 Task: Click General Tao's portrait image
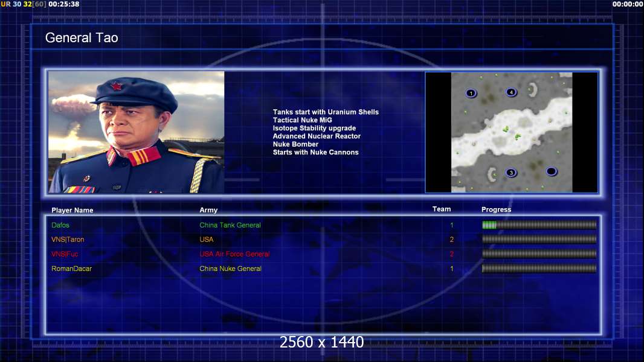pyautogui.click(x=137, y=132)
